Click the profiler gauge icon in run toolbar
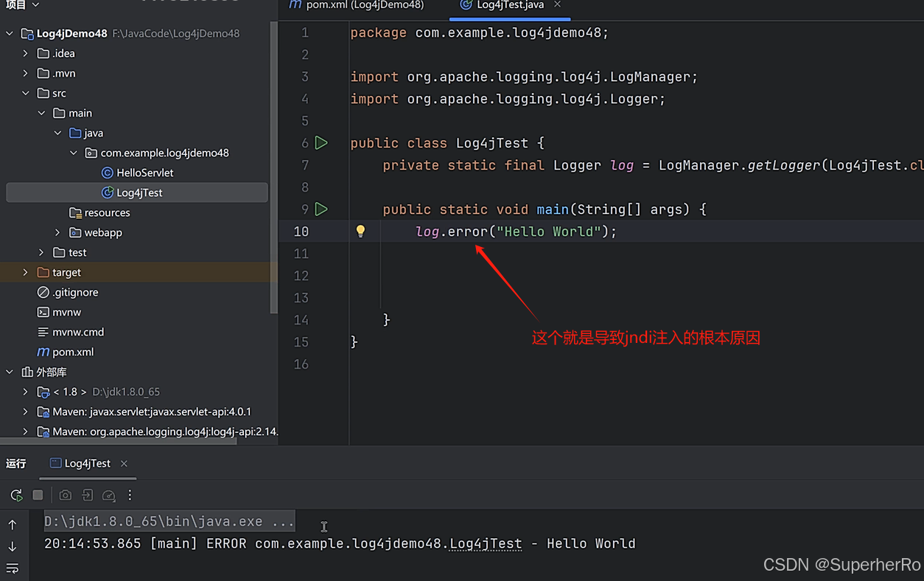Image resolution: width=924 pixels, height=581 pixels. (x=109, y=495)
